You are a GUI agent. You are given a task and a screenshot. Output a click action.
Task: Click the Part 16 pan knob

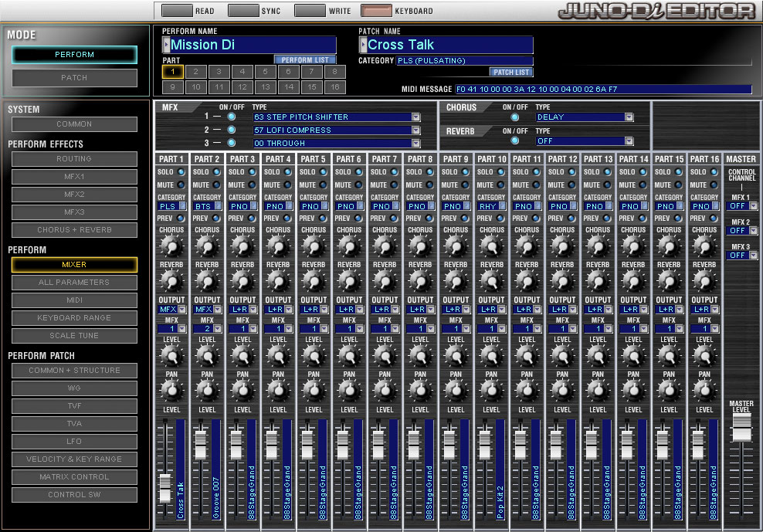click(704, 391)
